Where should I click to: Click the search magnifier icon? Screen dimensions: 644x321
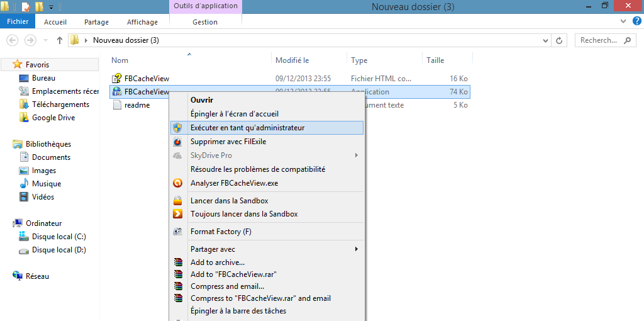pyautogui.click(x=627, y=40)
